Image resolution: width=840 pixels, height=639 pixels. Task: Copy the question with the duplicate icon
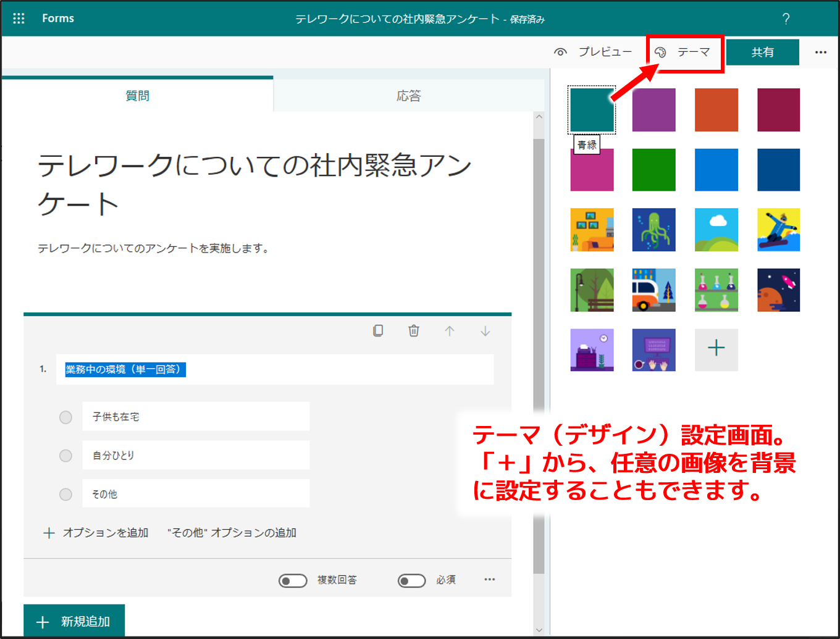(378, 331)
